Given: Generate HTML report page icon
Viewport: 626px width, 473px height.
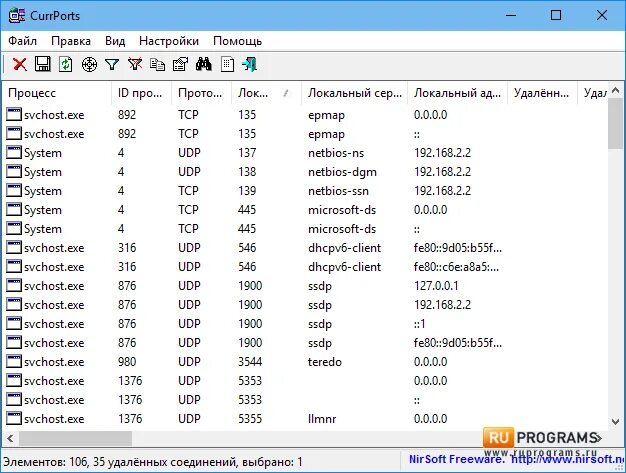Looking at the screenshot, I should (227, 64).
